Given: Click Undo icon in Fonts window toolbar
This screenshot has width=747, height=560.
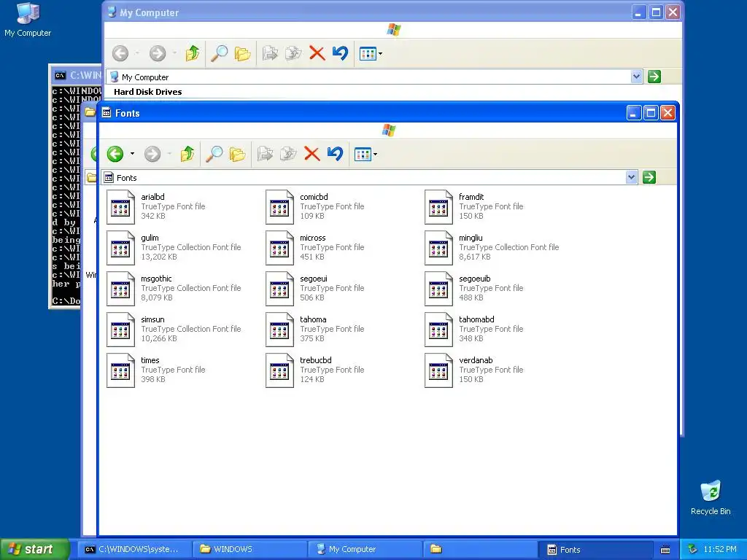Looking at the screenshot, I should (x=336, y=154).
